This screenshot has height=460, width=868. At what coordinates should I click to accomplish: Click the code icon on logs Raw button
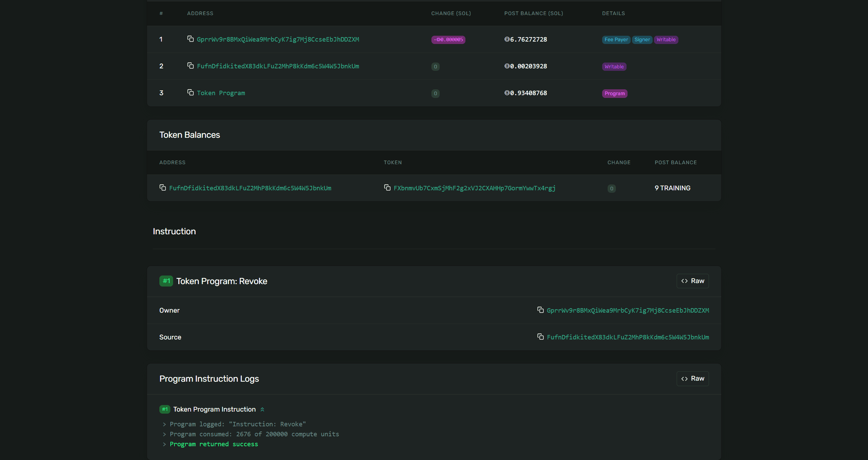pos(684,379)
